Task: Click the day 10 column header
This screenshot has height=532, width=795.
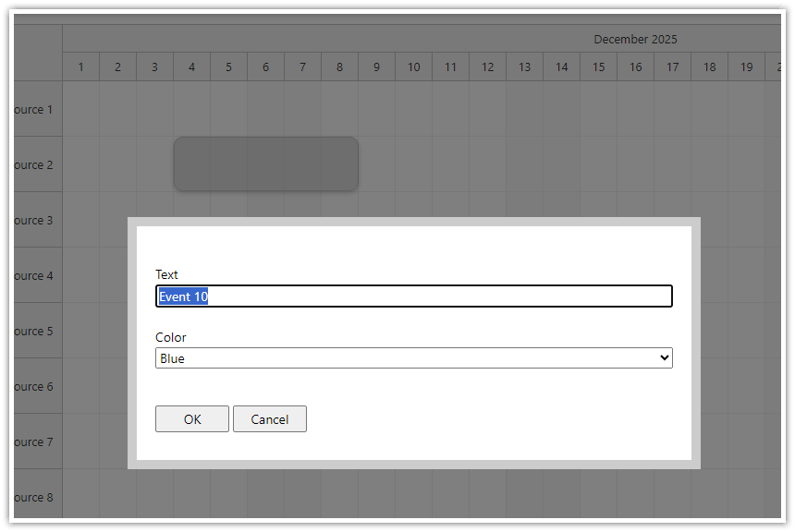Action: [413, 66]
